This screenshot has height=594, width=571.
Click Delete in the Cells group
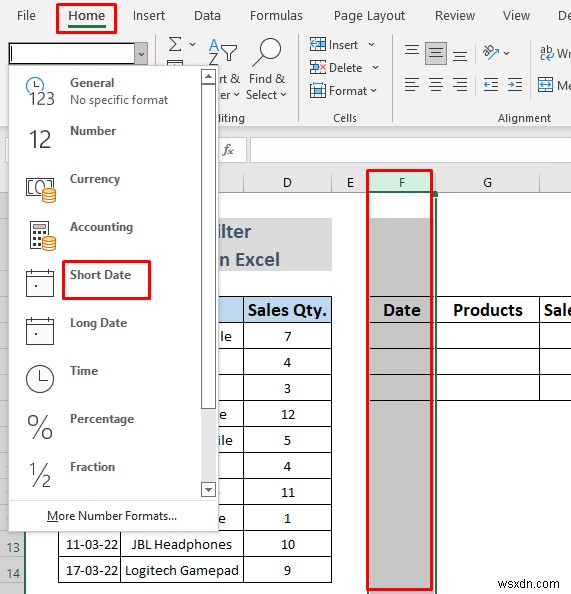[344, 68]
